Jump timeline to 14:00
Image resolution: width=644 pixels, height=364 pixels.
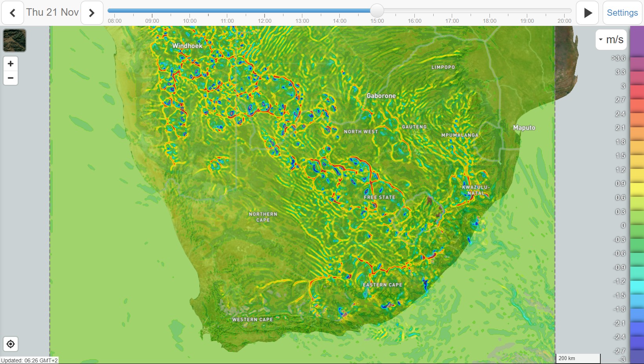point(340,21)
